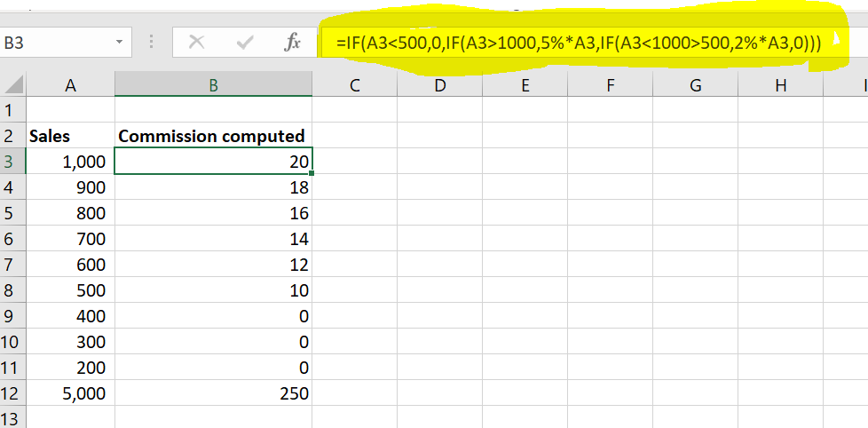Select sales cell containing 200
Viewport: 868px width, 428px height.
click(70, 367)
